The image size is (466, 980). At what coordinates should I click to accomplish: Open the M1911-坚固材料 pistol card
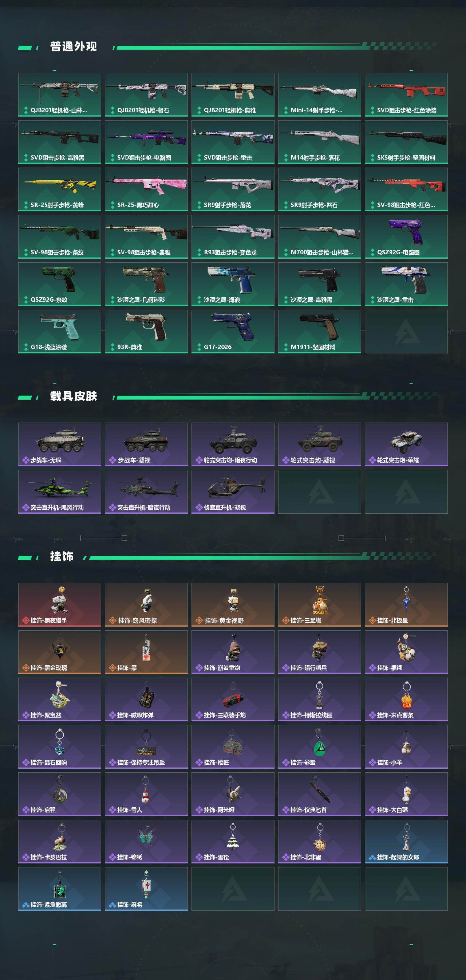320,332
